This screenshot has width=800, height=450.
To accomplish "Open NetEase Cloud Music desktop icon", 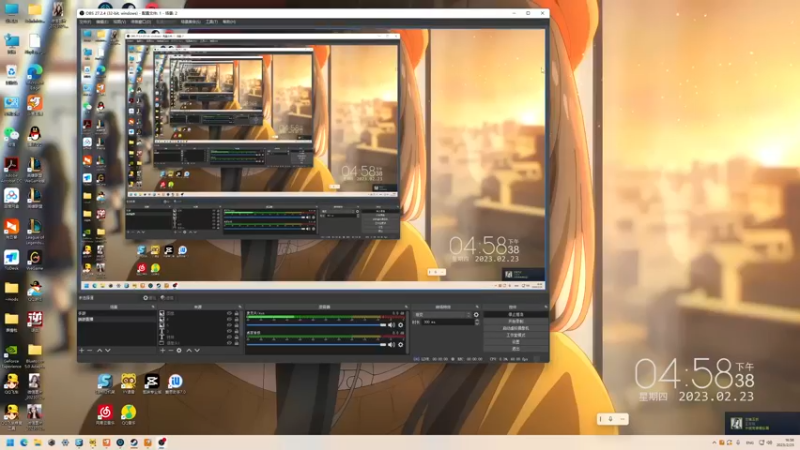I will (x=105, y=415).
